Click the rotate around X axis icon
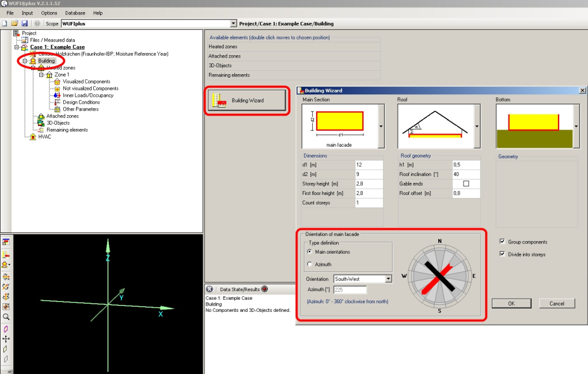Image resolution: width=588 pixels, height=374 pixels. pos(6,277)
